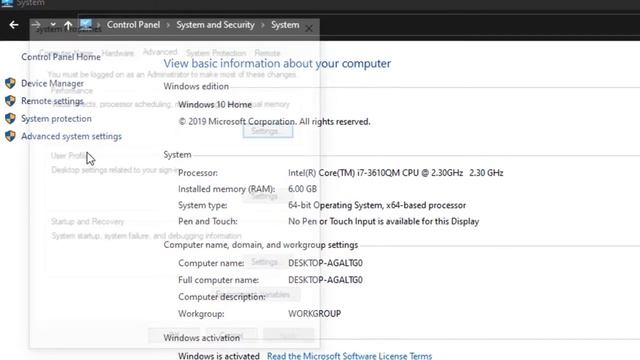Open Control Panel Home
640x360 pixels.
click(61, 57)
